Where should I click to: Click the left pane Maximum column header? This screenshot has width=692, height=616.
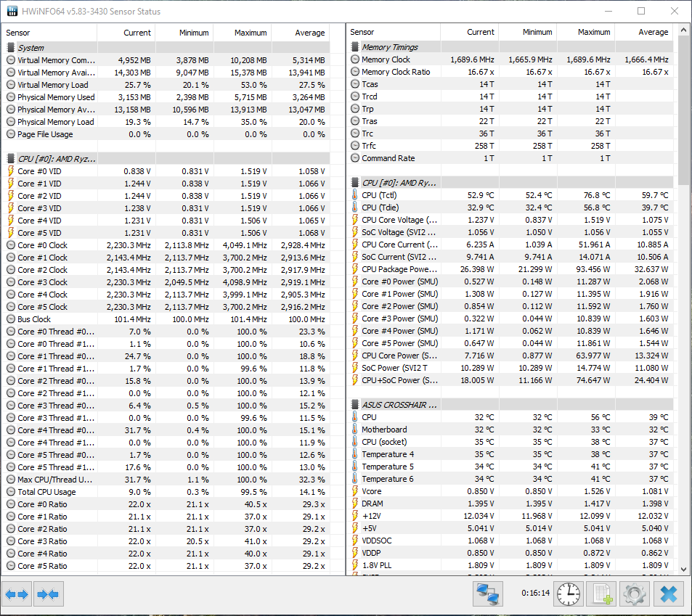[x=243, y=33]
